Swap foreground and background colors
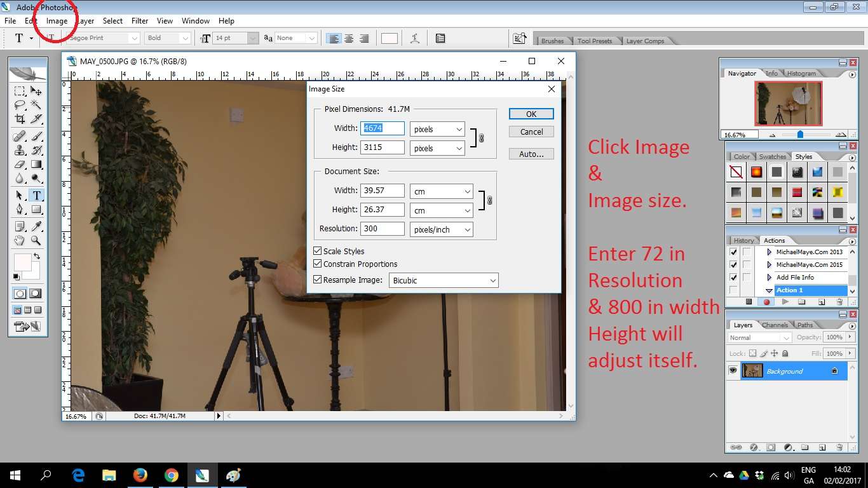The height and width of the screenshot is (488, 868). tap(36, 256)
